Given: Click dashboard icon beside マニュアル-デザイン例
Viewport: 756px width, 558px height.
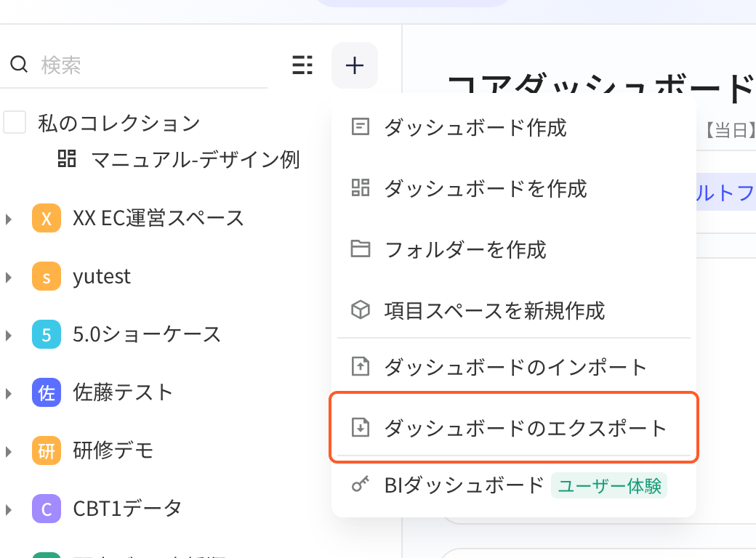Looking at the screenshot, I should (x=67, y=158).
